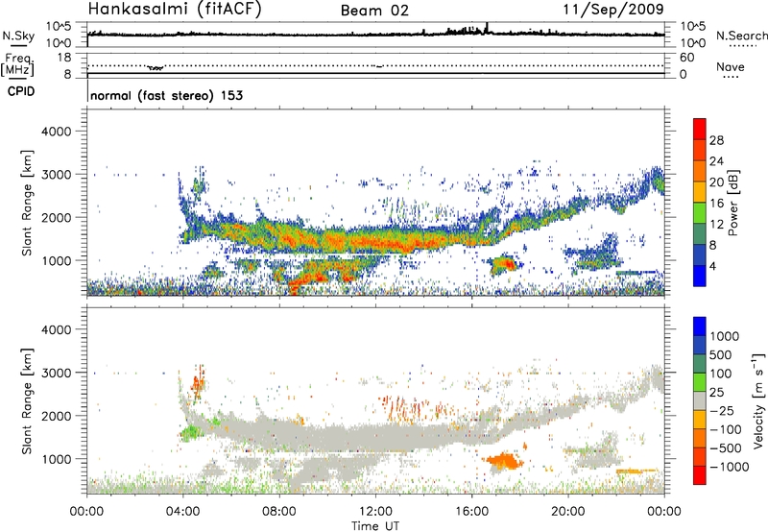This screenshot has height=532, width=768.
Task: Click the Nave legend label
Action: click(731, 67)
